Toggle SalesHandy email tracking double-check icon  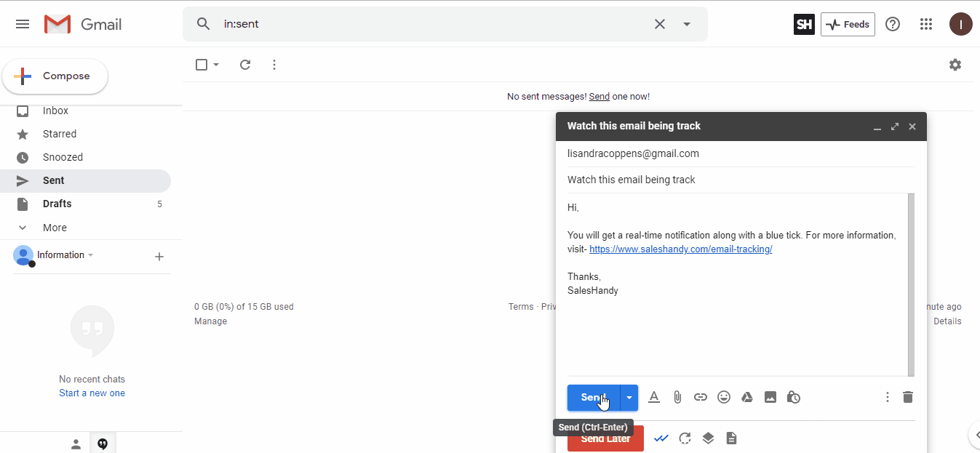(x=661, y=438)
